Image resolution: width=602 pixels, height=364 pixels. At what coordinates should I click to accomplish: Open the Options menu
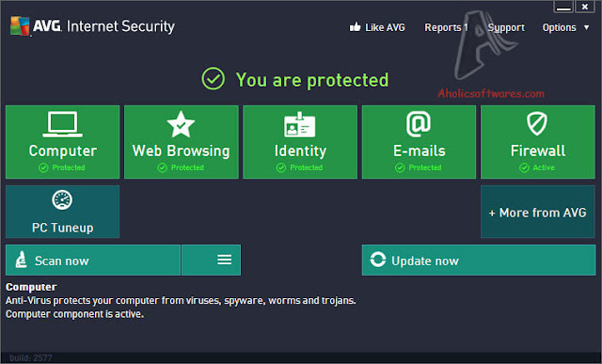[559, 27]
